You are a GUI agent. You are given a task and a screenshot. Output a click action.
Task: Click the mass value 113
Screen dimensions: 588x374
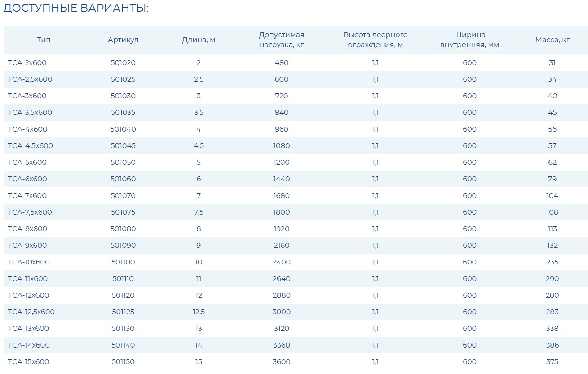(x=553, y=229)
